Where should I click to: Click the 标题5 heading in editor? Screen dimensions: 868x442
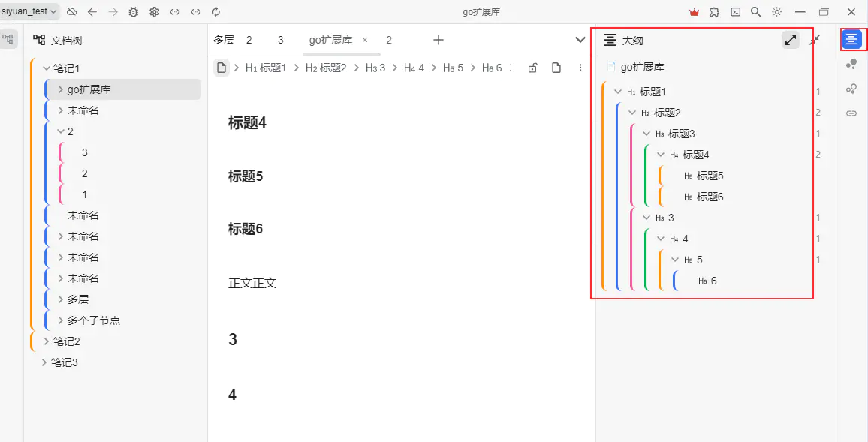point(246,176)
